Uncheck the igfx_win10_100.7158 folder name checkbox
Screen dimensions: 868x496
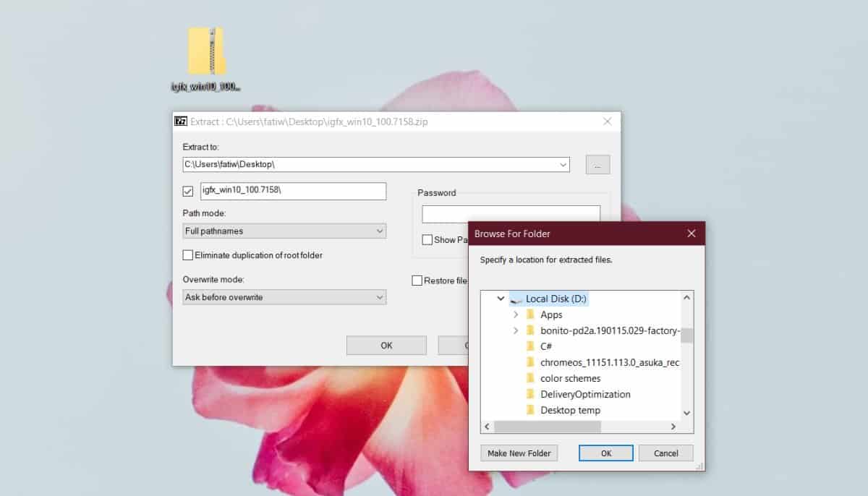(187, 191)
